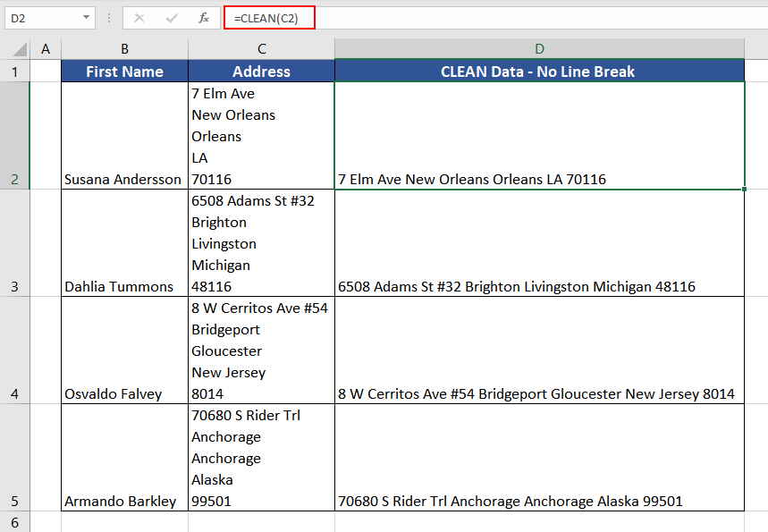Click the Select All corner triangle

pyautogui.click(x=15, y=50)
